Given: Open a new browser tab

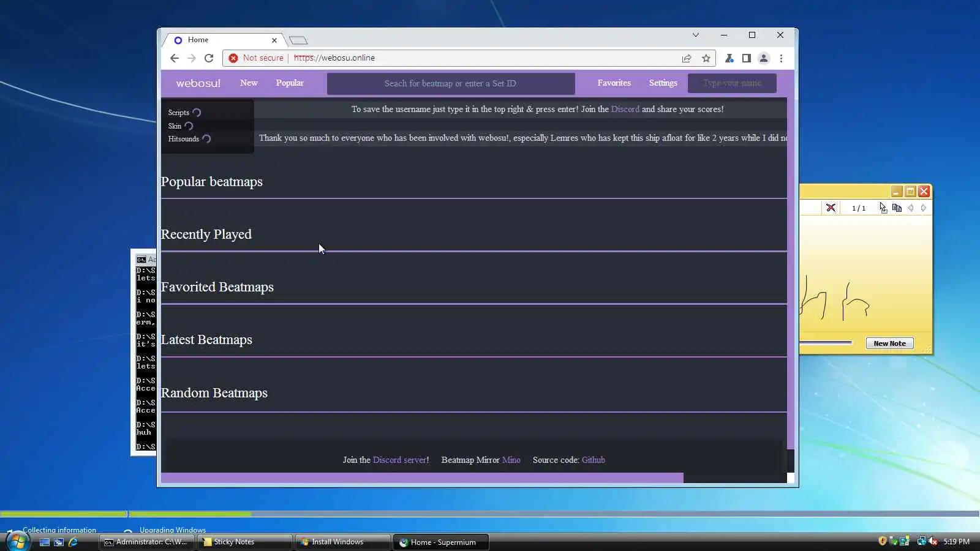Looking at the screenshot, I should click(298, 40).
